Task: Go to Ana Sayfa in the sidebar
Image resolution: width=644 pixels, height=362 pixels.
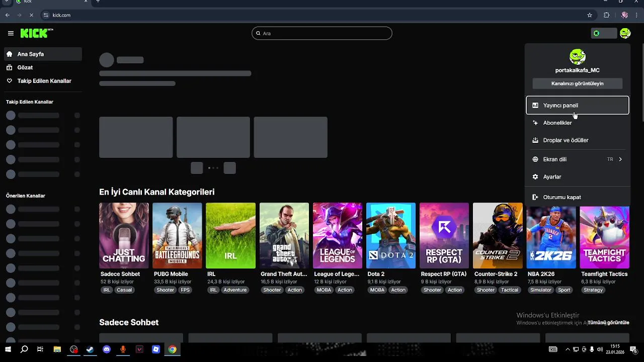Action: click(43, 54)
